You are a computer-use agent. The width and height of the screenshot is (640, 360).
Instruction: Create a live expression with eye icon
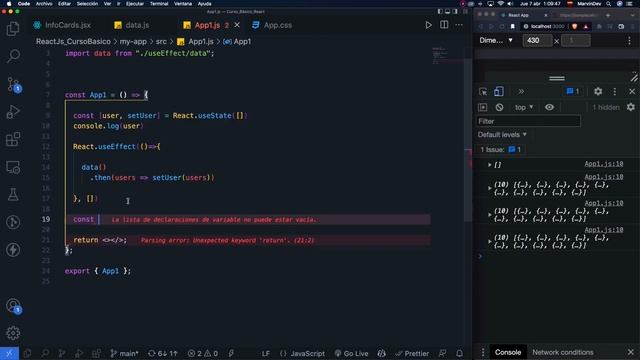tap(549, 107)
